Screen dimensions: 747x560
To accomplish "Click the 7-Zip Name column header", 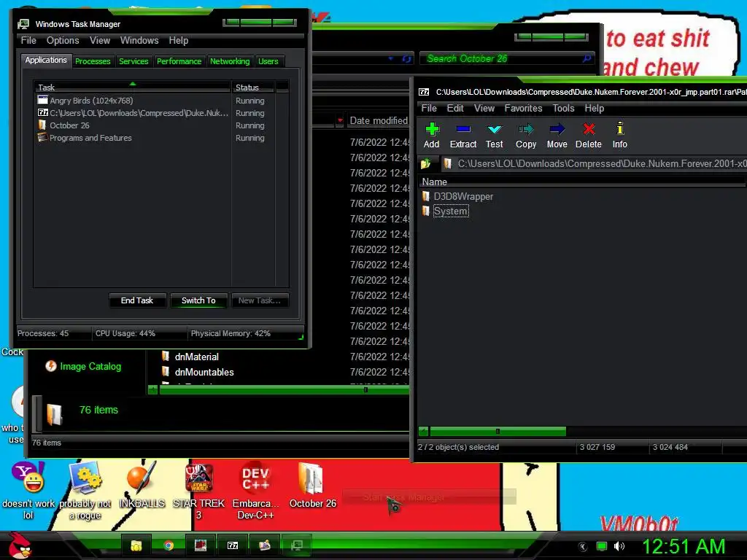I will pyautogui.click(x=581, y=182).
